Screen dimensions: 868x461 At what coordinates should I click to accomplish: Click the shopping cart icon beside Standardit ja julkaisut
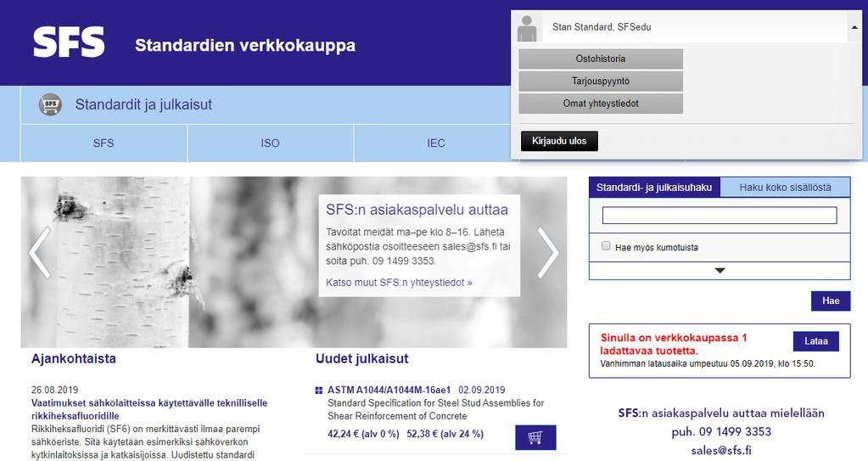pos(50,104)
